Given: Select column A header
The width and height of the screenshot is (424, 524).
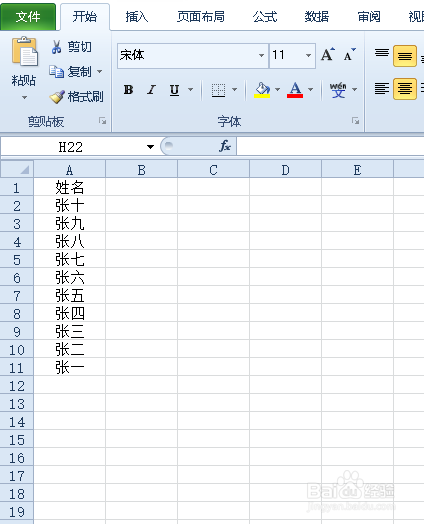Looking at the screenshot, I should click(x=69, y=170).
